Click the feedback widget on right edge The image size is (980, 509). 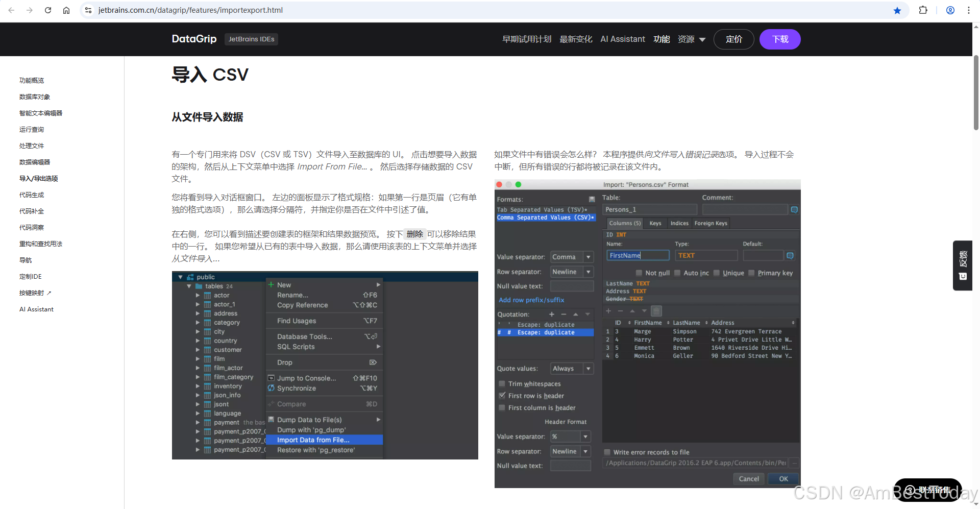point(963,265)
